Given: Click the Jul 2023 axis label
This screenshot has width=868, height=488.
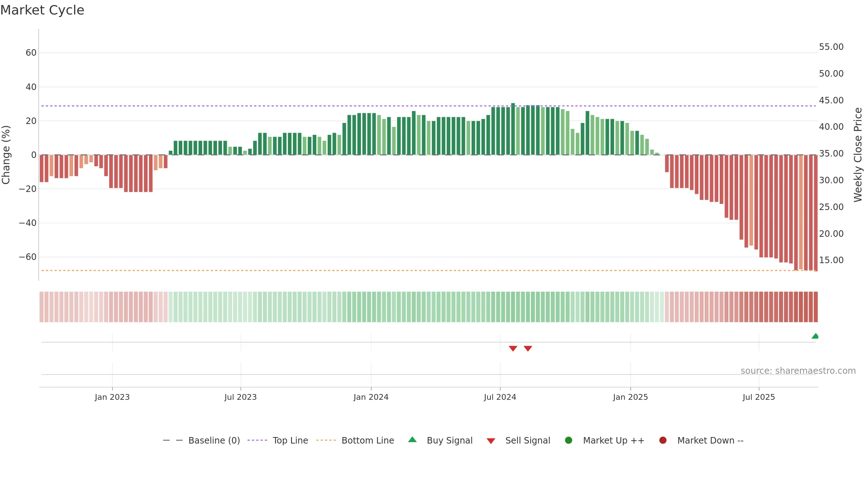Looking at the screenshot, I should (x=241, y=397).
